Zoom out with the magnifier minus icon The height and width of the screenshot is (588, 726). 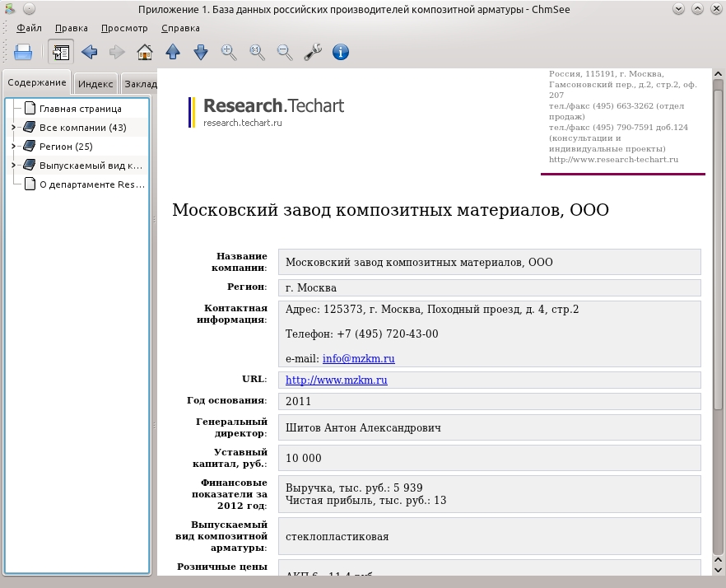click(285, 52)
